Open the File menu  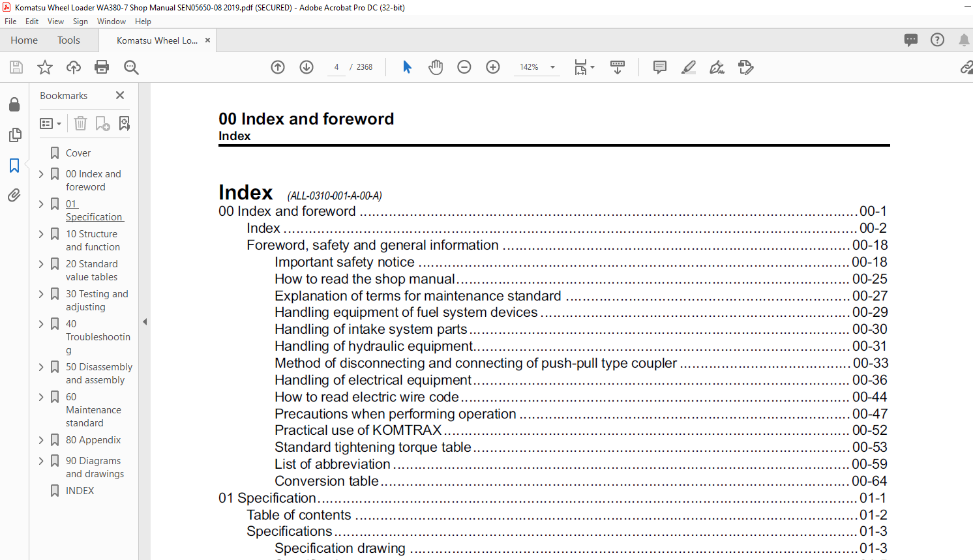point(10,22)
